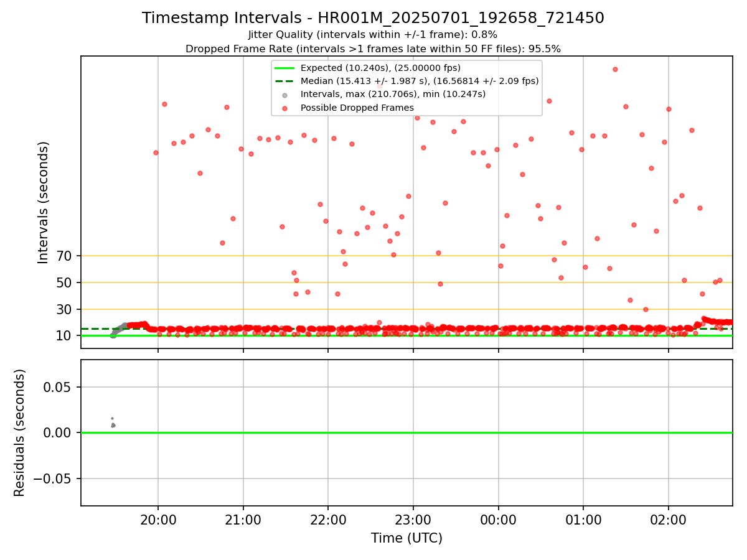
Task: Click the y-axis label 'Intervals (seconds)'
Action: point(44,202)
